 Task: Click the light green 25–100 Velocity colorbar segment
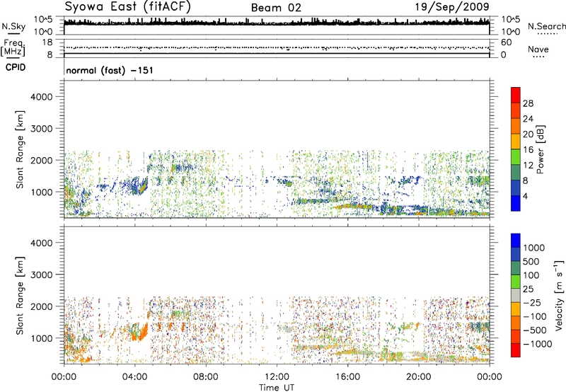coord(516,282)
